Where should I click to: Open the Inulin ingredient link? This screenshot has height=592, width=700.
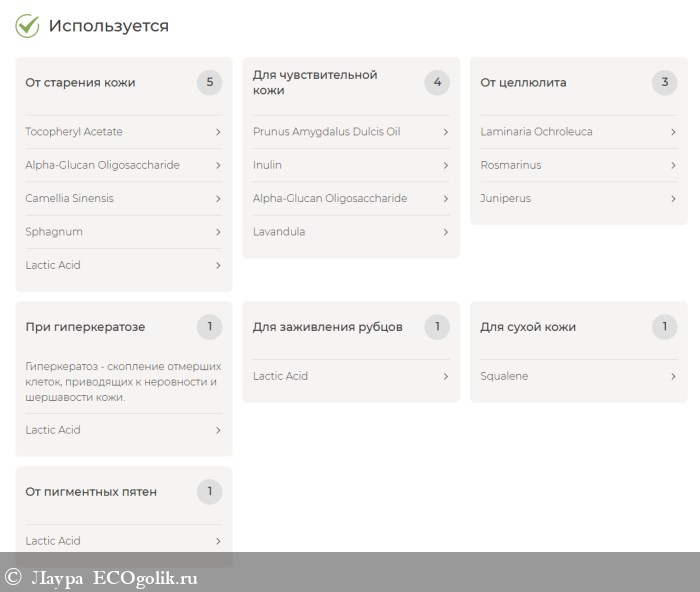point(268,165)
